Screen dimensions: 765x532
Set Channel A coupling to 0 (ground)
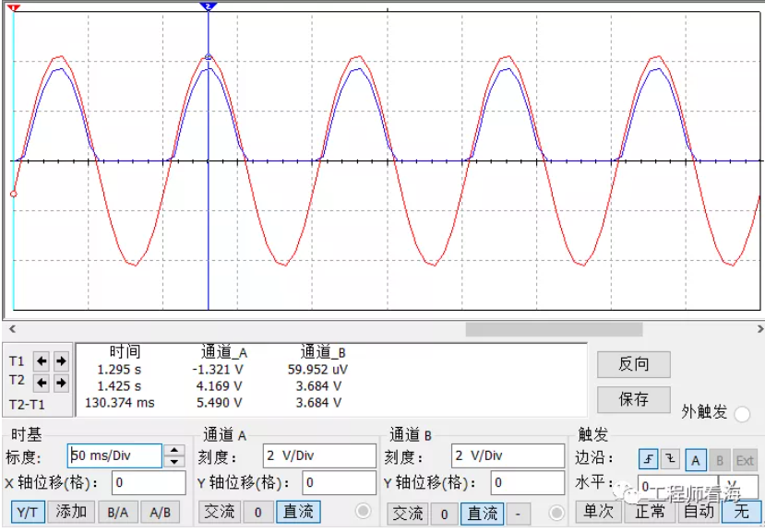[258, 512]
